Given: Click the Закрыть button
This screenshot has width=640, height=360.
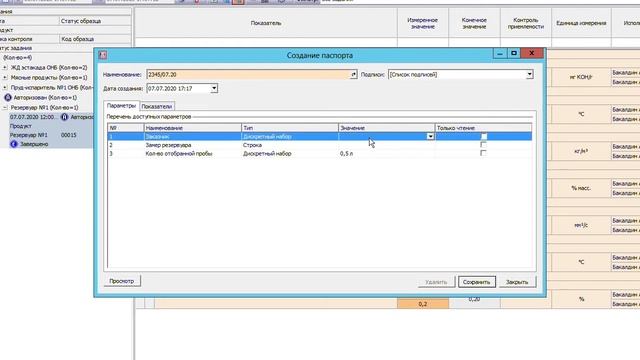Looking at the screenshot, I should point(517,282).
